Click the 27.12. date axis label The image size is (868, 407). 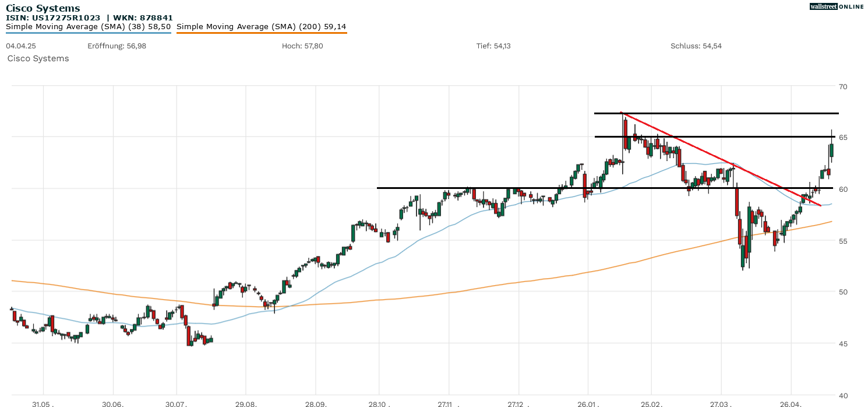[x=518, y=404]
